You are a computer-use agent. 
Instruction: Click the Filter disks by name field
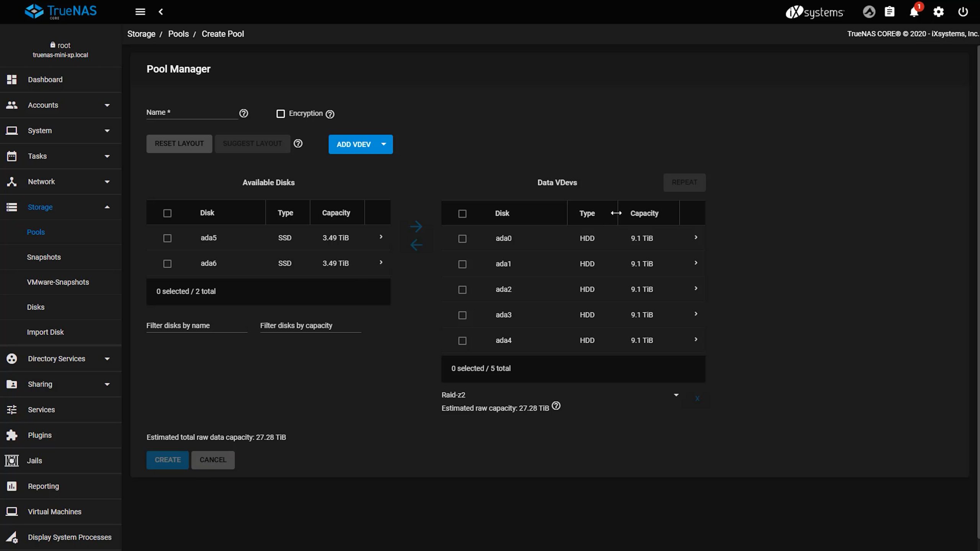196,326
